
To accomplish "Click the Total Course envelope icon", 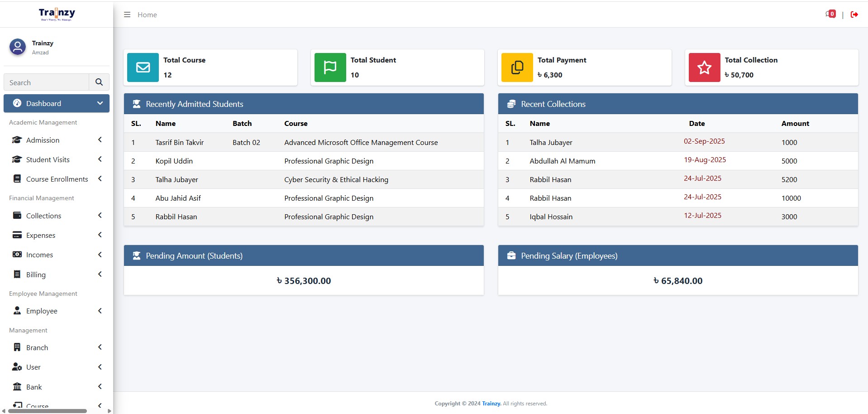I will click(143, 67).
